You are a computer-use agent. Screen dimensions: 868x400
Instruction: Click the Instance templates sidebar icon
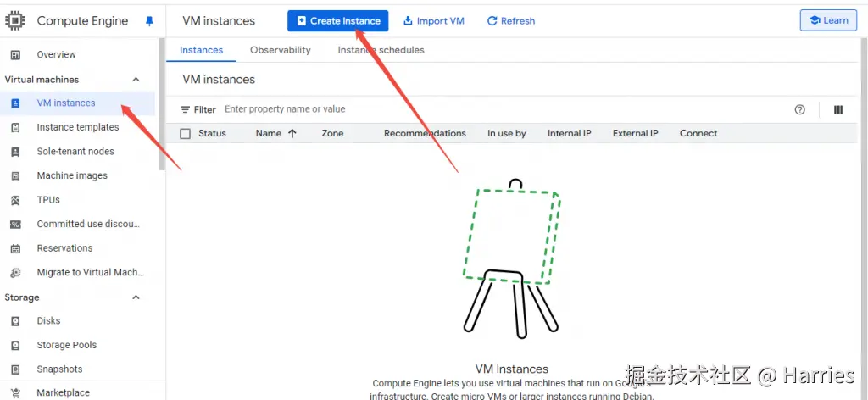15,127
